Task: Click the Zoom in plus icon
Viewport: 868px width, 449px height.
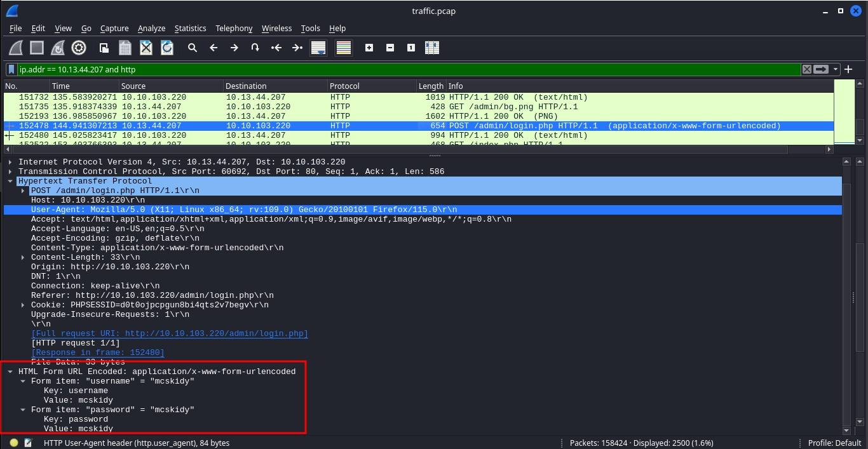Action: (x=369, y=48)
